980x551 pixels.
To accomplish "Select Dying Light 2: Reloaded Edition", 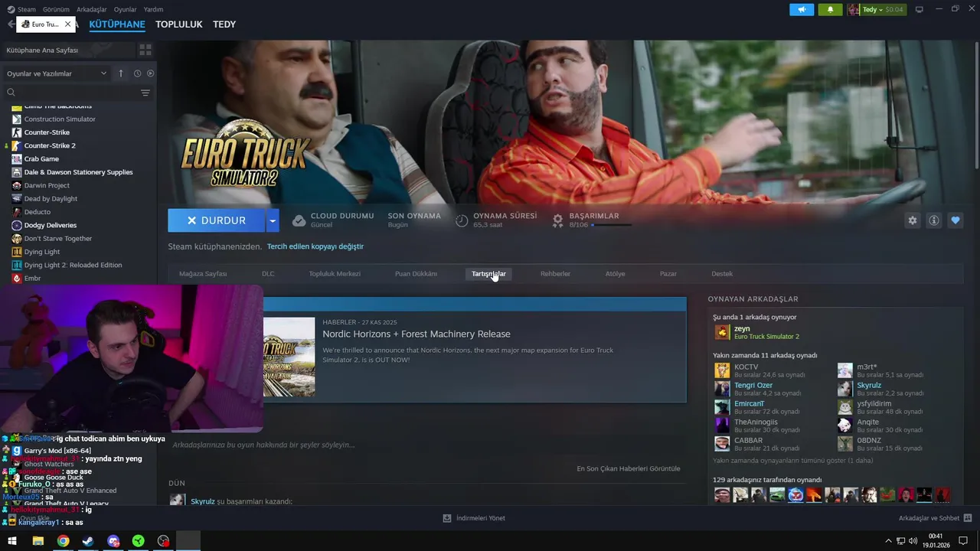I will 73,265.
